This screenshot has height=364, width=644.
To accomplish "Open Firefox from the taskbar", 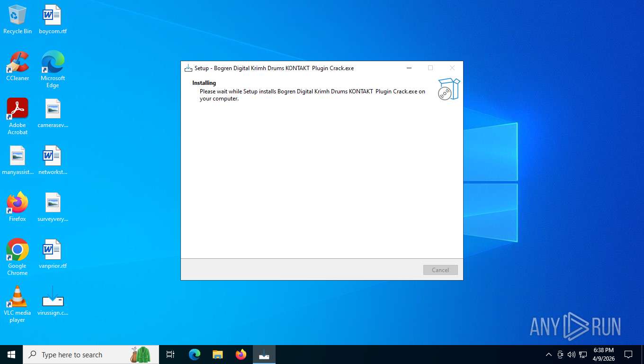I will click(x=241, y=355).
